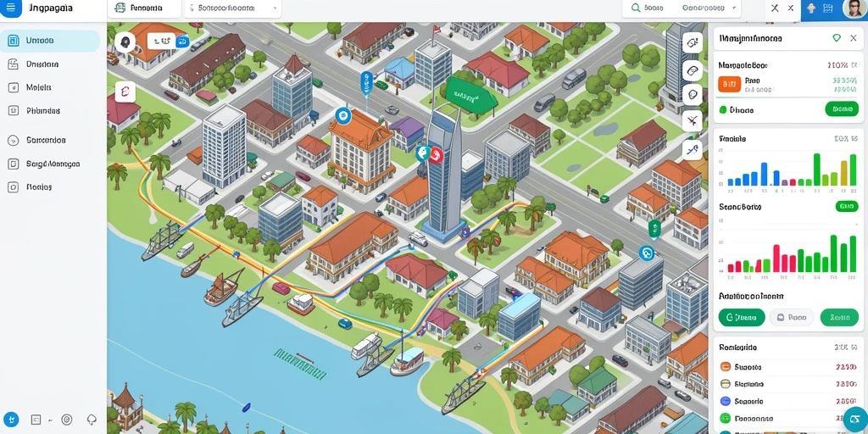Click the floating teal button bottom corner

854,419
